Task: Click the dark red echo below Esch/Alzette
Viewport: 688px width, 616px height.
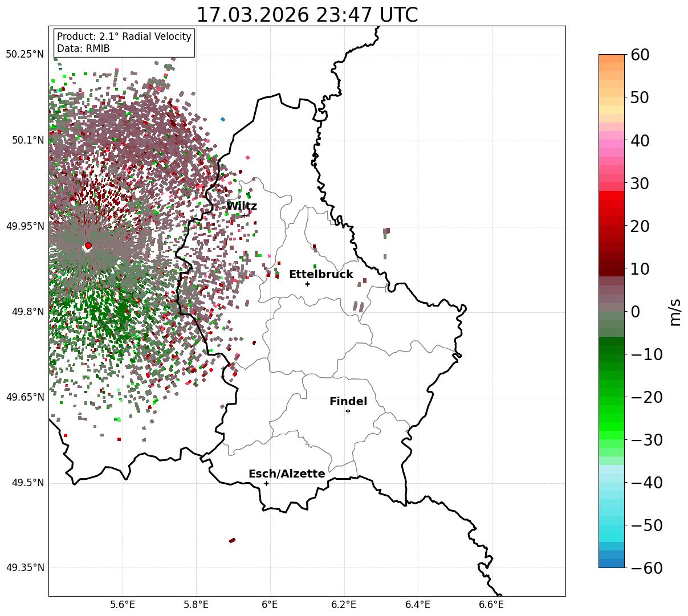Action: (232, 540)
